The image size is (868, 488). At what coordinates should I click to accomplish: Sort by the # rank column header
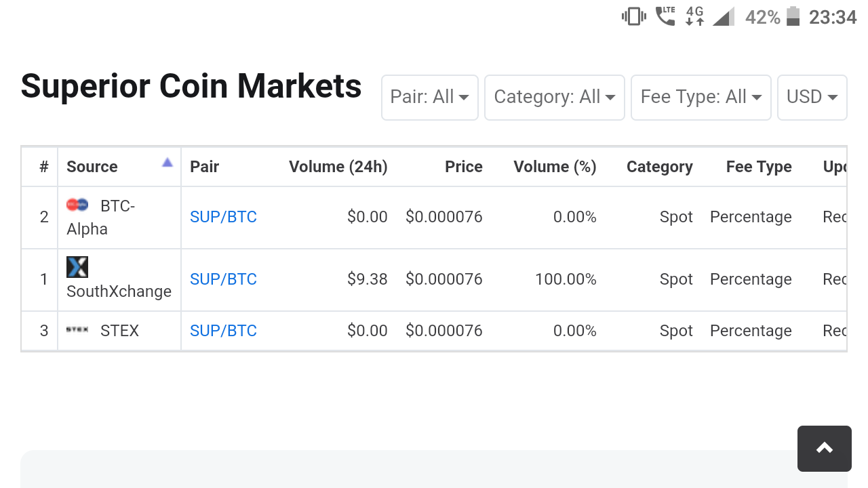(44, 167)
